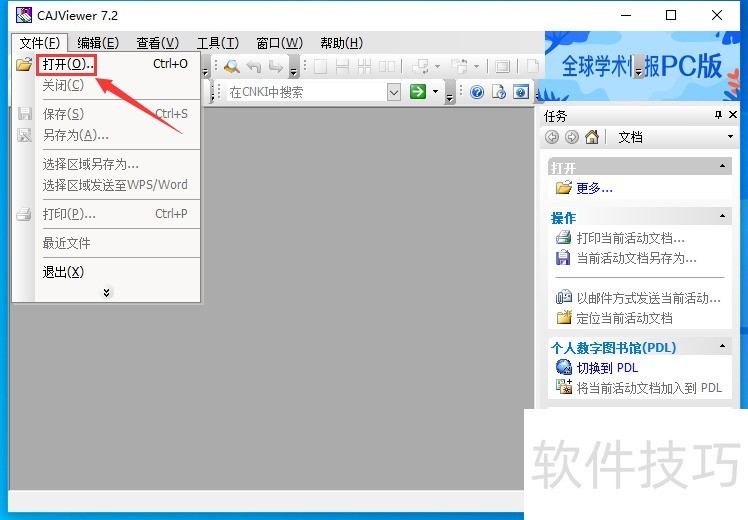Go back in the task pane

point(552,137)
